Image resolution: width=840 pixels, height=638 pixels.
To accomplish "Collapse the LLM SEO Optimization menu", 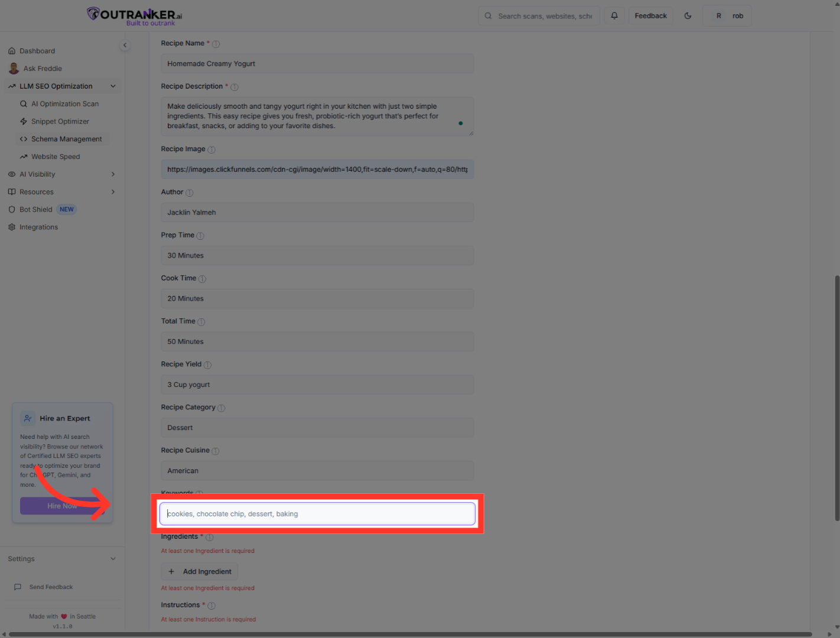I will pos(113,86).
